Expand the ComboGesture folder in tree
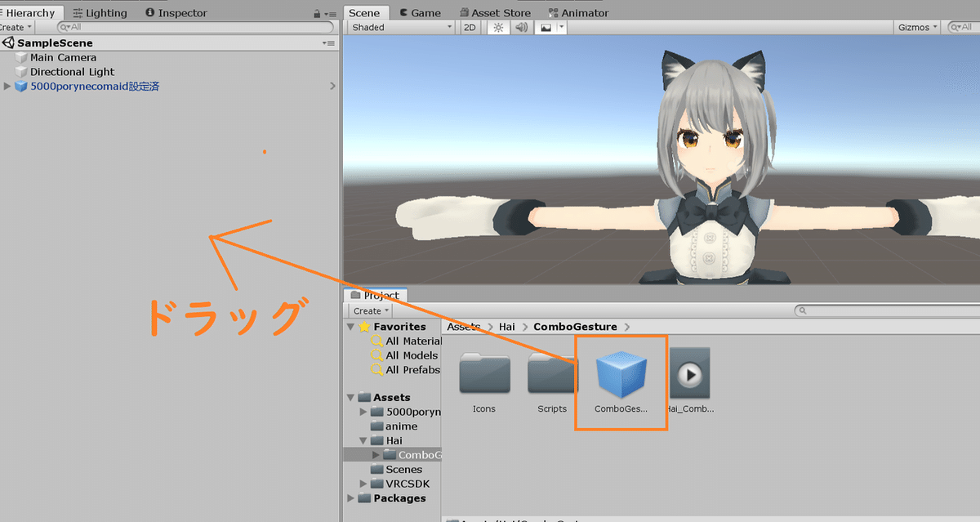Screen dimensions: 980x522 (x=376, y=455)
